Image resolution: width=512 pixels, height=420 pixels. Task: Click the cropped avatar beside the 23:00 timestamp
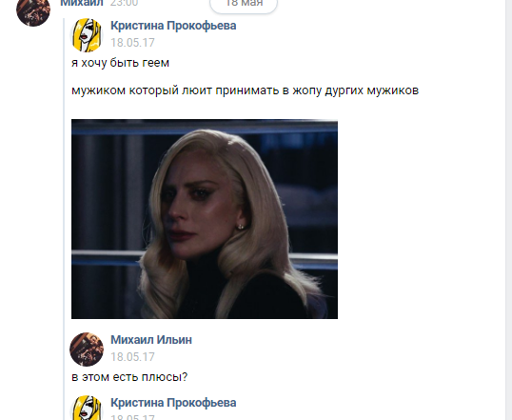33,13
